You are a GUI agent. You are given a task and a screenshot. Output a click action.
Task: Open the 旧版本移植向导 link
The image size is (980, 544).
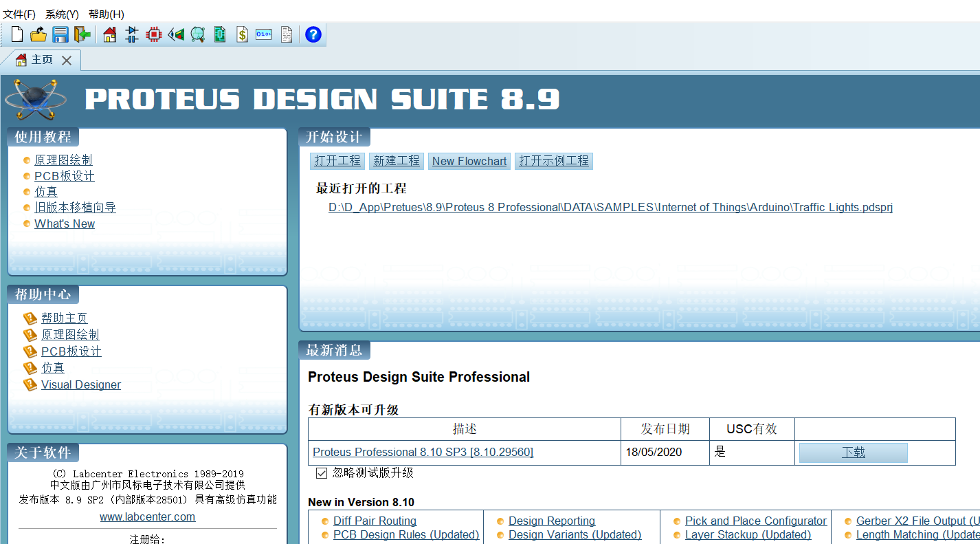pyautogui.click(x=76, y=208)
